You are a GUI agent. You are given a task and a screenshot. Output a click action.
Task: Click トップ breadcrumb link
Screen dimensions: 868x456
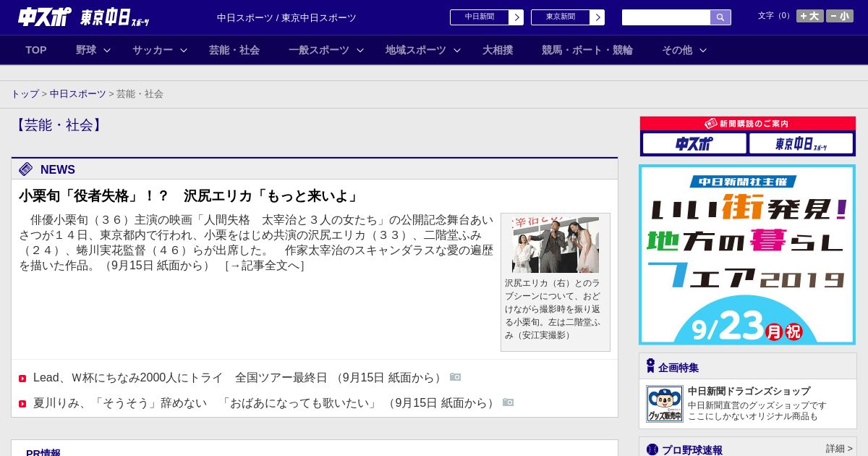click(25, 94)
